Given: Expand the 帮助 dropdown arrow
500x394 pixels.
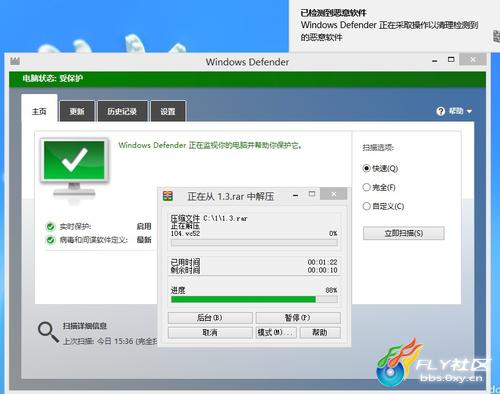Looking at the screenshot, I should click(469, 112).
